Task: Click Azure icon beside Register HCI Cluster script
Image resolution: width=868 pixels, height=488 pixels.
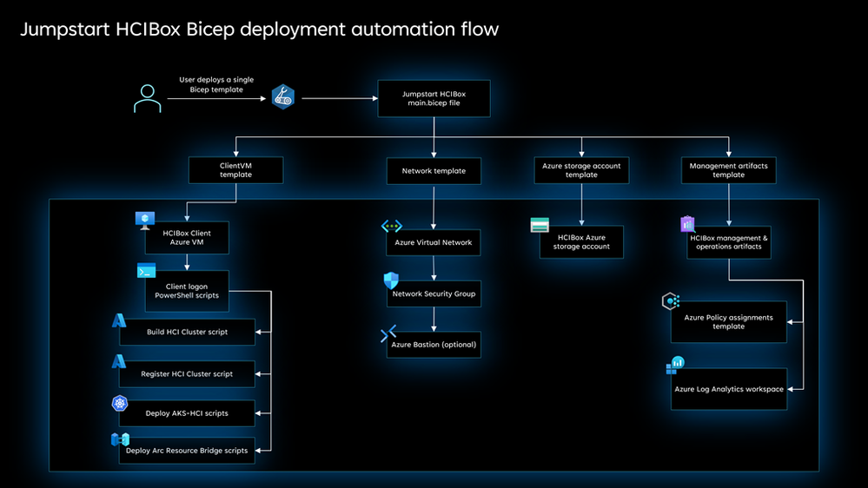Action: 119,361
